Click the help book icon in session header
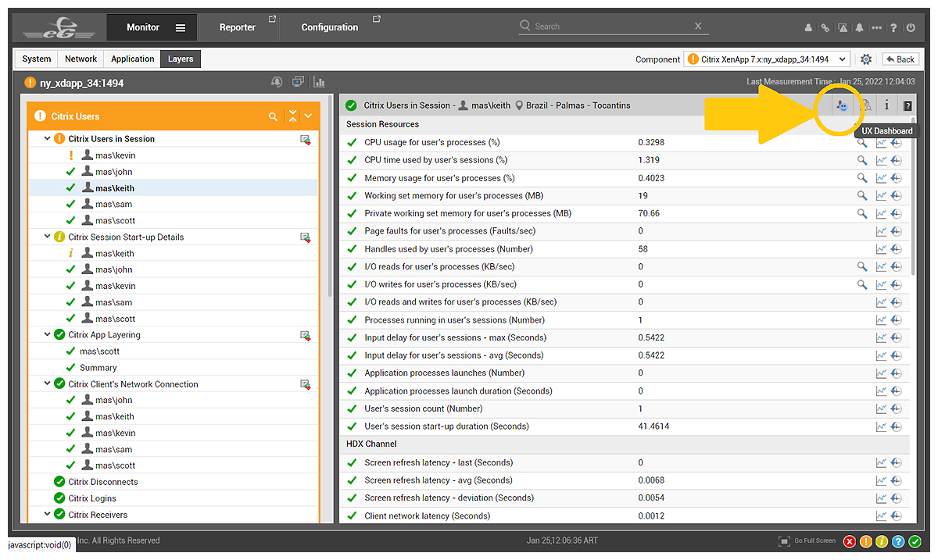 point(908,105)
